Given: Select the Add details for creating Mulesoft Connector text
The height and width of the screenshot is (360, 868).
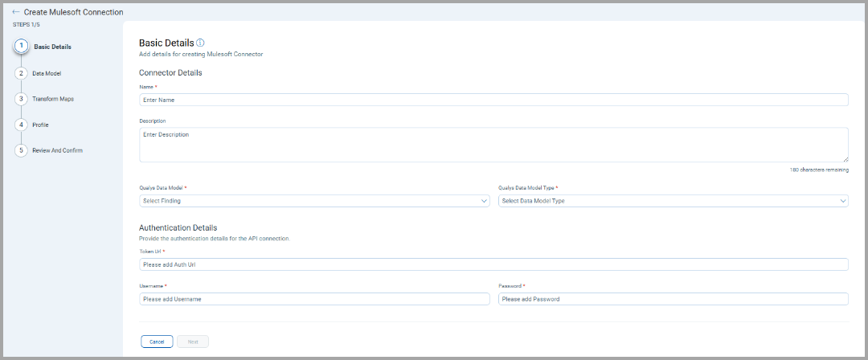Looking at the screenshot, I should point(201,55).
